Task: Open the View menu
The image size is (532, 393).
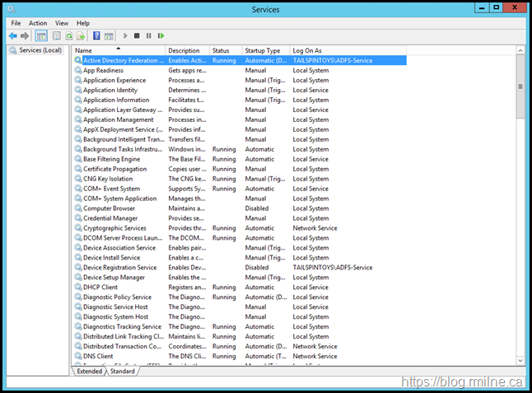Action: tap(62, 23)
